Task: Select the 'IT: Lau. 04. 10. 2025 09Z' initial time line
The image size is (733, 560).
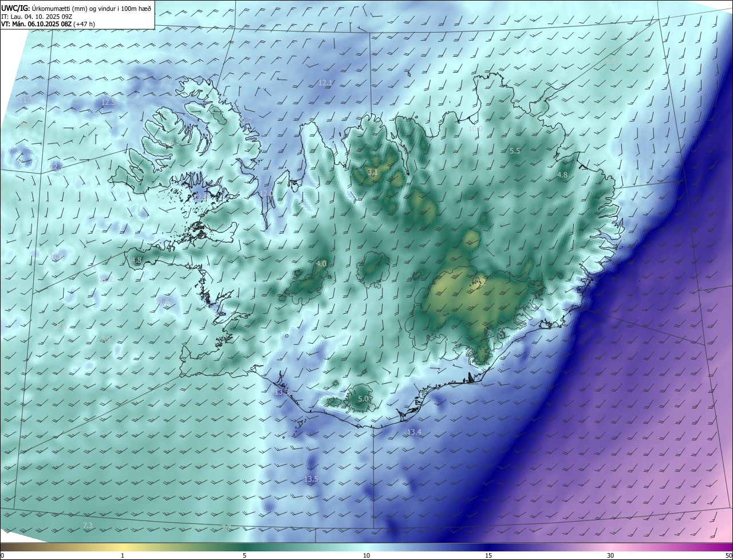Action: [x=38, y=16]
